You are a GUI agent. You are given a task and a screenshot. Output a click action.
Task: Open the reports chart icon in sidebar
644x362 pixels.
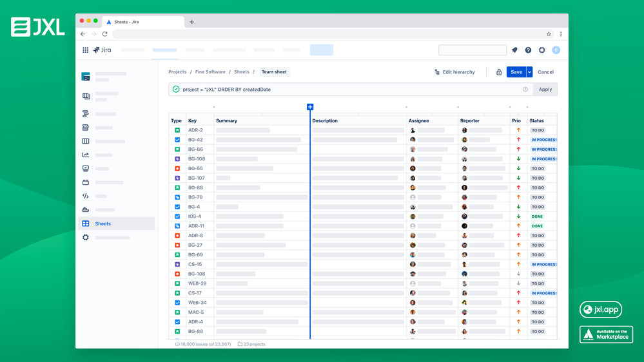click(86, 155)
